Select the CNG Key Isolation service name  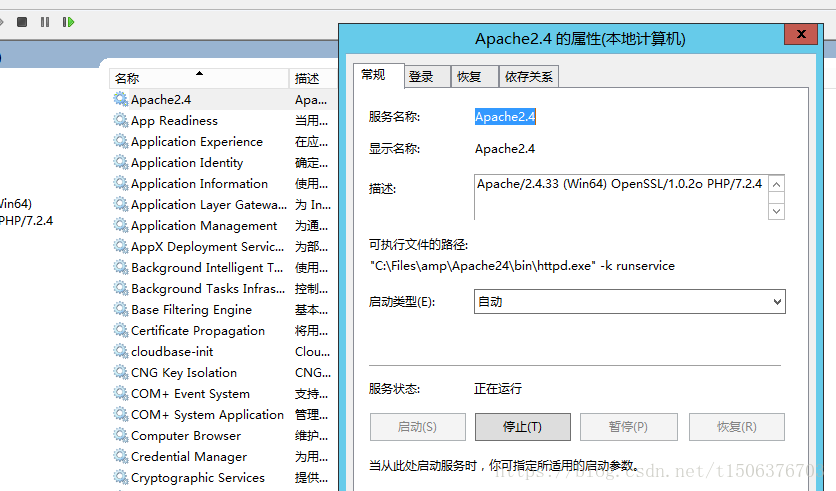point(184,373)
